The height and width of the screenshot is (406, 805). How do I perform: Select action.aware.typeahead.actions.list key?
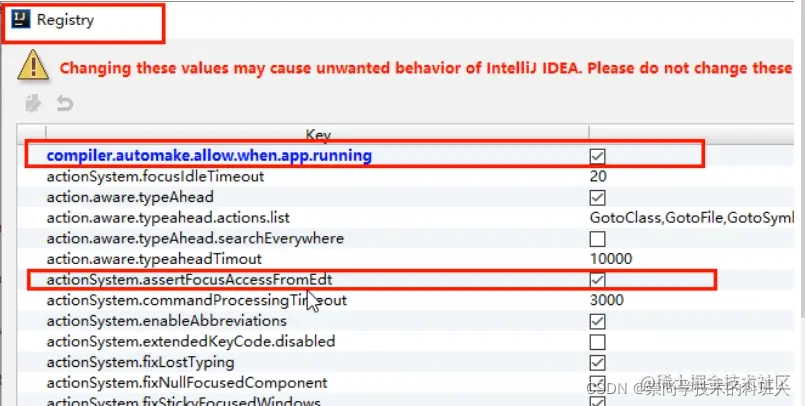click(x=168, y=218)
